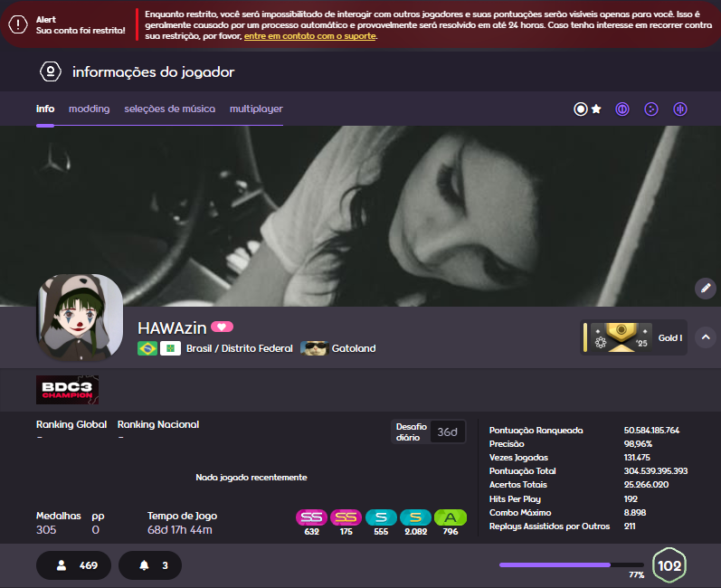The width and height of the screenshot is (721, 588).
Task: Open the entre em contato com o suporte link
Action: click(310, 36)
